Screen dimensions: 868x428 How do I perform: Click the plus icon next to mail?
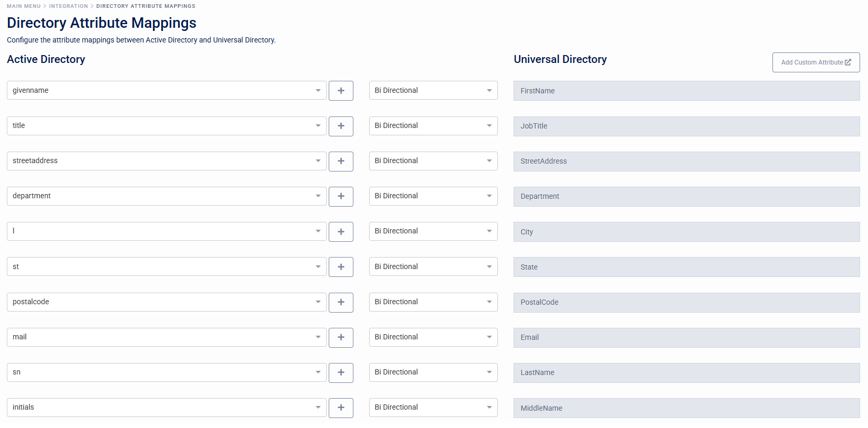point(341,337)
